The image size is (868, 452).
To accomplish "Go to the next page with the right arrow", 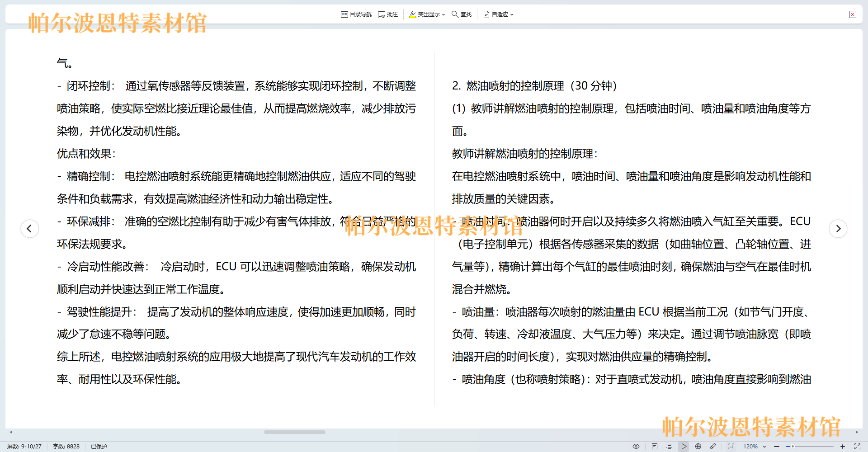I will pyautogui.click(x=838, y=228).
